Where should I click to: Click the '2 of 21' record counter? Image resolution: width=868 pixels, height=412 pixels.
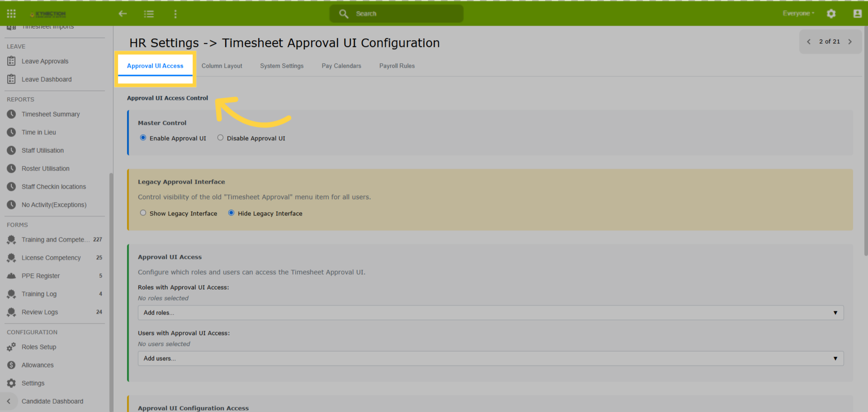[829, 42]
